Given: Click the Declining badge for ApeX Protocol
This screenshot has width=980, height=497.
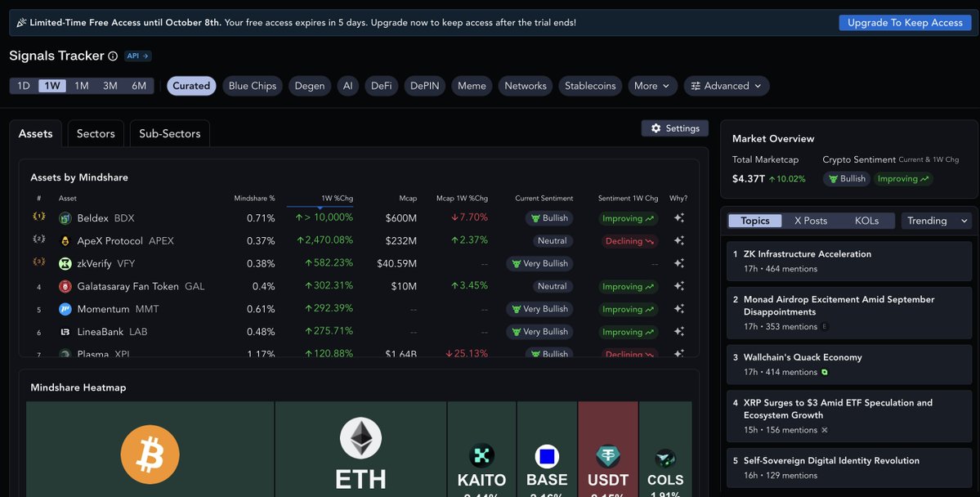Looking at the screenshot, I should coord(629,241).
